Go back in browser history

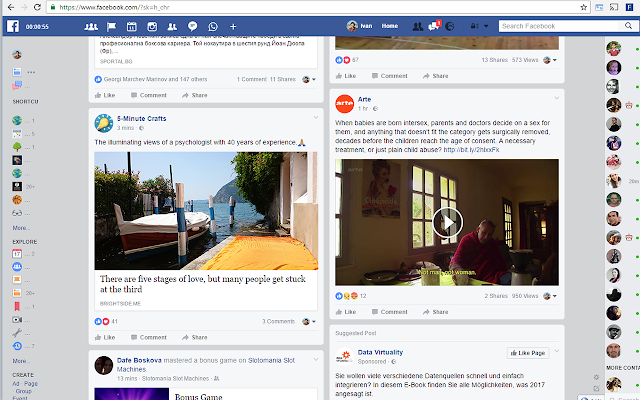click(x=11, y=7)
